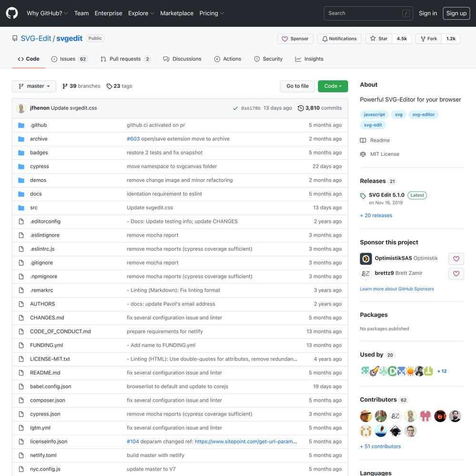Open the Explore dropdown menu
The height and width of the screenshot is (476, 476).
coord(141,13)
